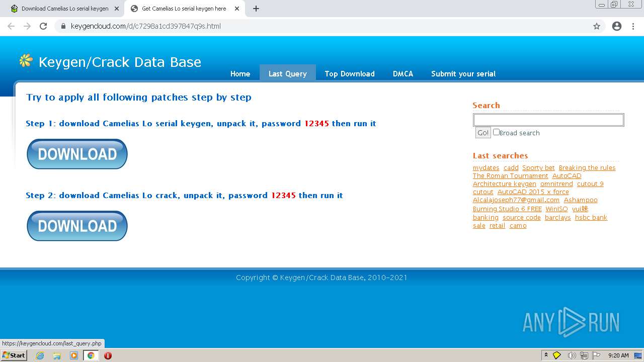Click the browser back arrow

[11, 26]
